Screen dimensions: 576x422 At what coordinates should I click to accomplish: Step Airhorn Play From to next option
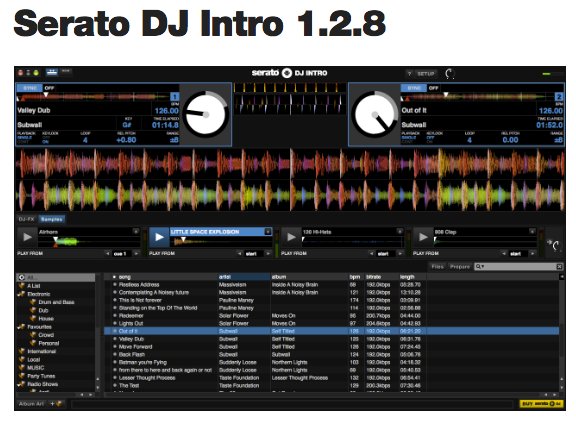(136, 253)
